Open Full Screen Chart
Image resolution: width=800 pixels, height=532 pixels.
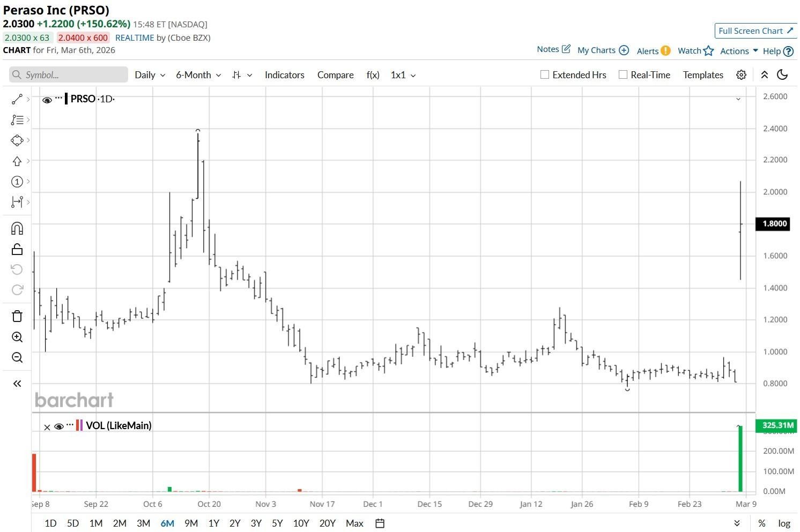756,31
